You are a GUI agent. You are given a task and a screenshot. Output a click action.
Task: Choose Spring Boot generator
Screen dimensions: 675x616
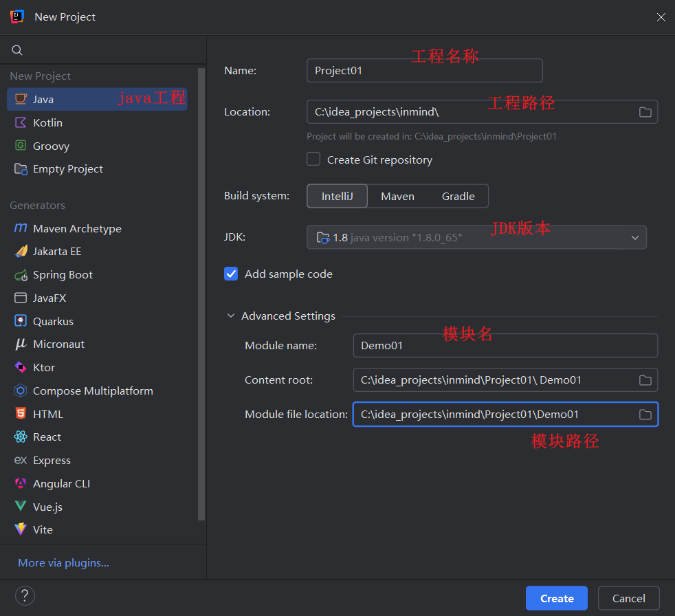tap(98, 274)
